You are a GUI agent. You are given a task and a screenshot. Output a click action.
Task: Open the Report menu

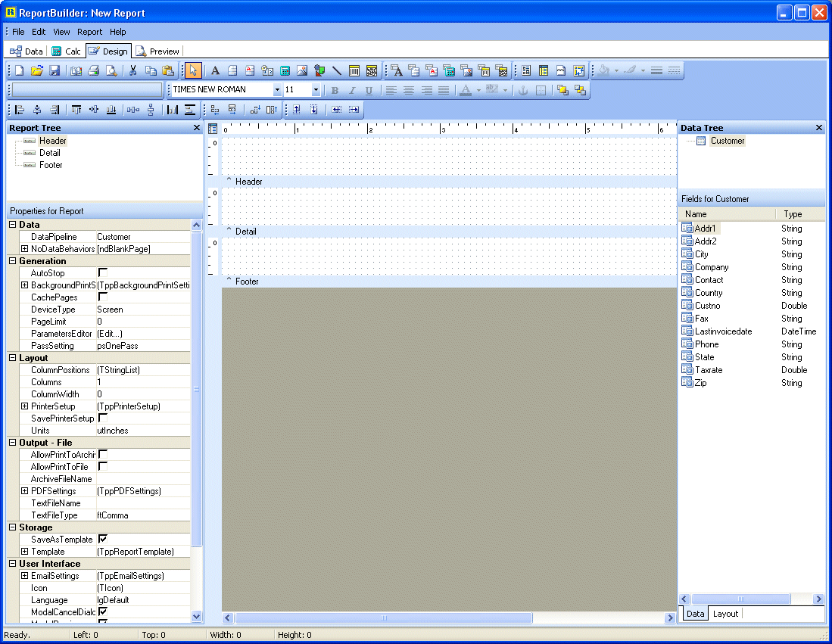pos(89,32)
